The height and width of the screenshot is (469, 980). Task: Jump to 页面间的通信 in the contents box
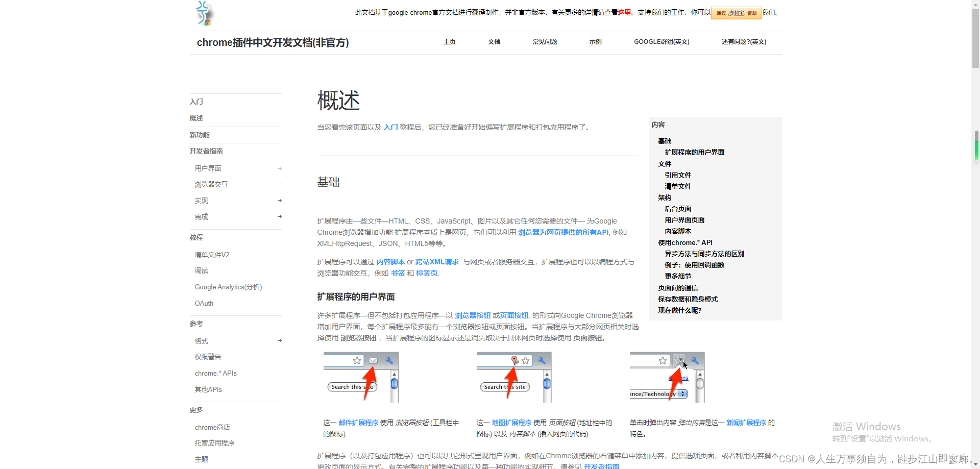pos(678,288)
